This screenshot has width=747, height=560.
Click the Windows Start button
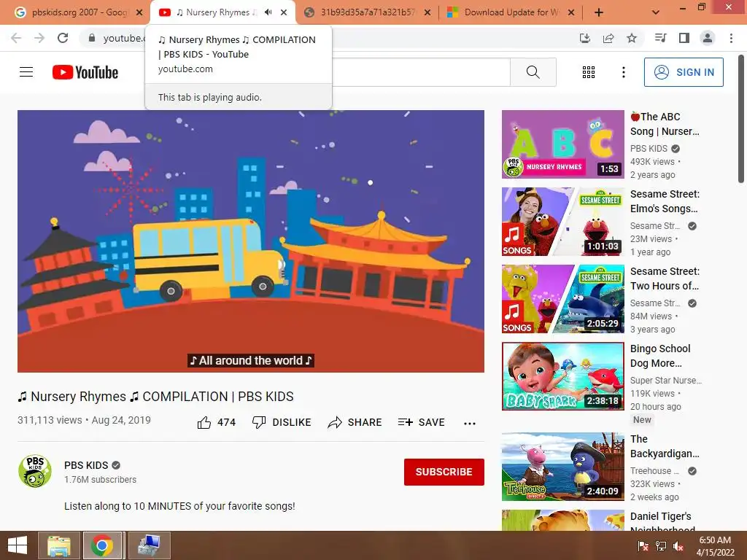pyautogui.click(x=18, y=545)
